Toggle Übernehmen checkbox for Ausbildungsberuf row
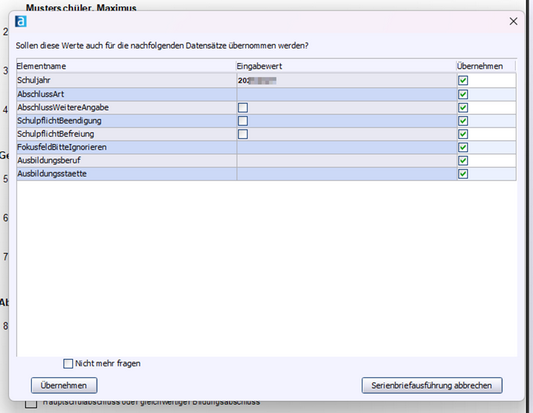The height and width of the screenshot is (413, 533). tap(463, 161)
